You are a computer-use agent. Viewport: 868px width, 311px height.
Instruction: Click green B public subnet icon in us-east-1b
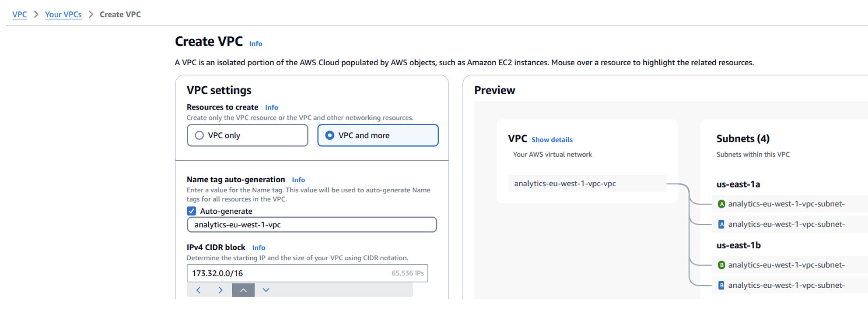point(721,265)
